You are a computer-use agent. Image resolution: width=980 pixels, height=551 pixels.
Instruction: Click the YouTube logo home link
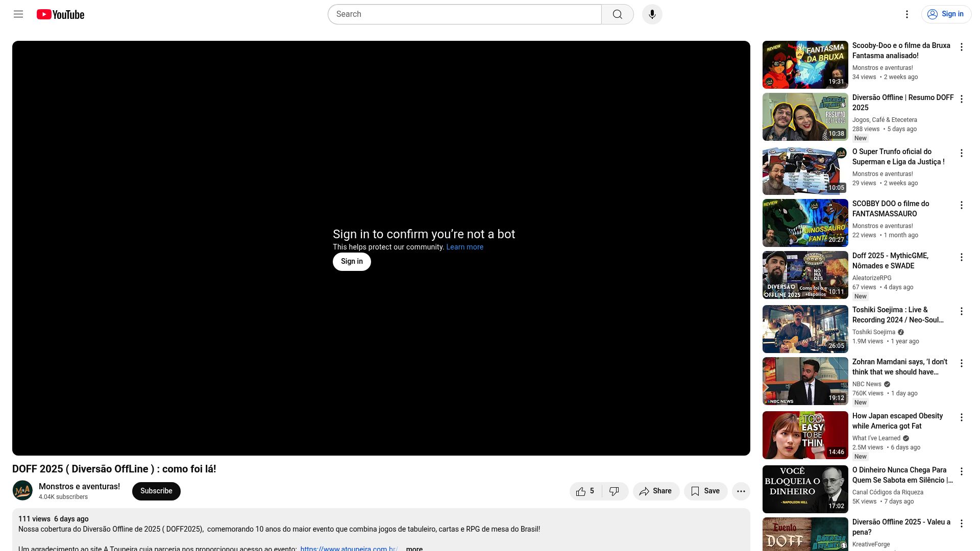pyautogui.click(x=60, y=14)
